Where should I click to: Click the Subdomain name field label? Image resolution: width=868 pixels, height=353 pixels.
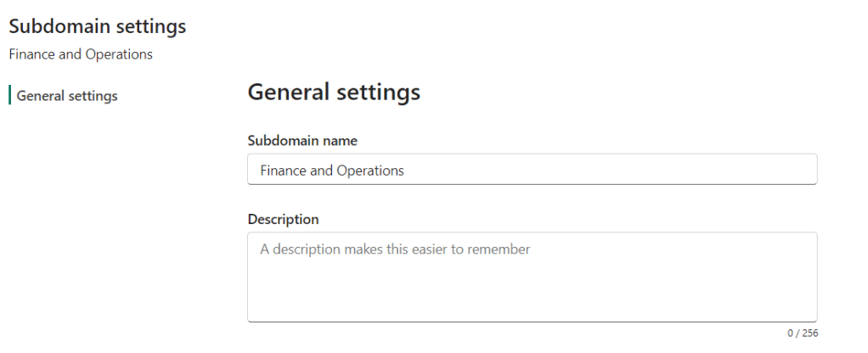pos(302,140)
